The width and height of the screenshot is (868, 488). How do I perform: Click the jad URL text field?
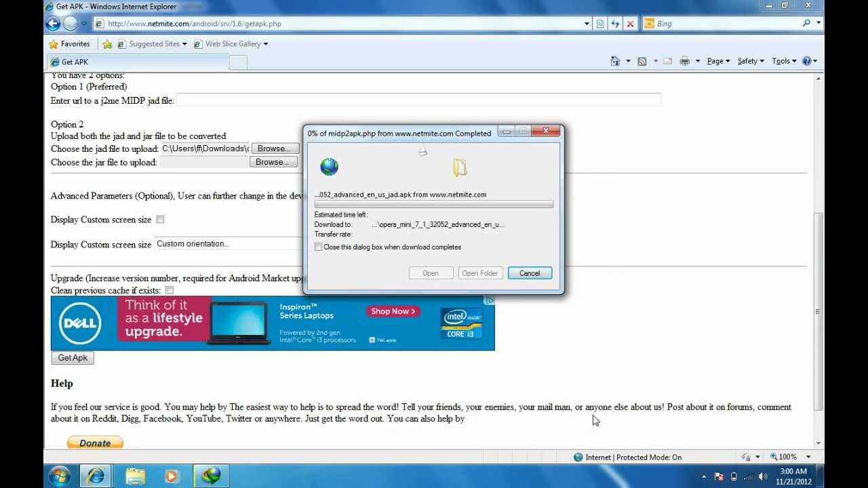click(x=418, y=100)
